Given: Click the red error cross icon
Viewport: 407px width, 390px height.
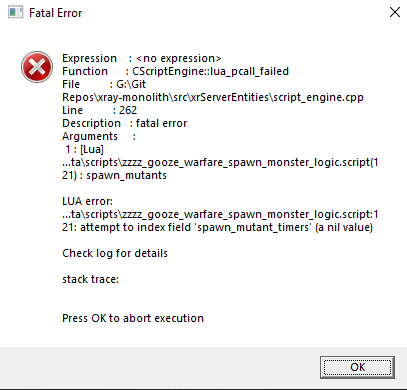Looking at the screenshot, I should (x=37, y=67).
